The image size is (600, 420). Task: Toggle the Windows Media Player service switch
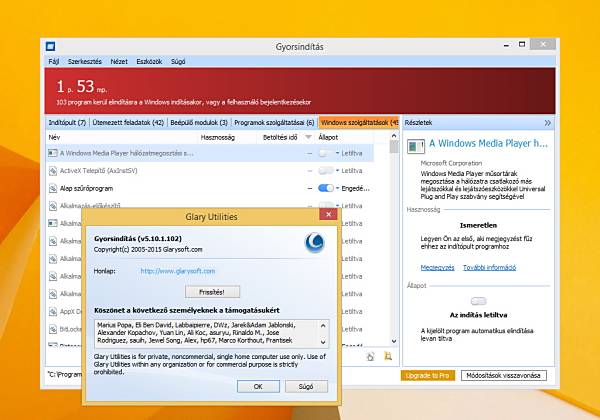[x=325, y=153]
